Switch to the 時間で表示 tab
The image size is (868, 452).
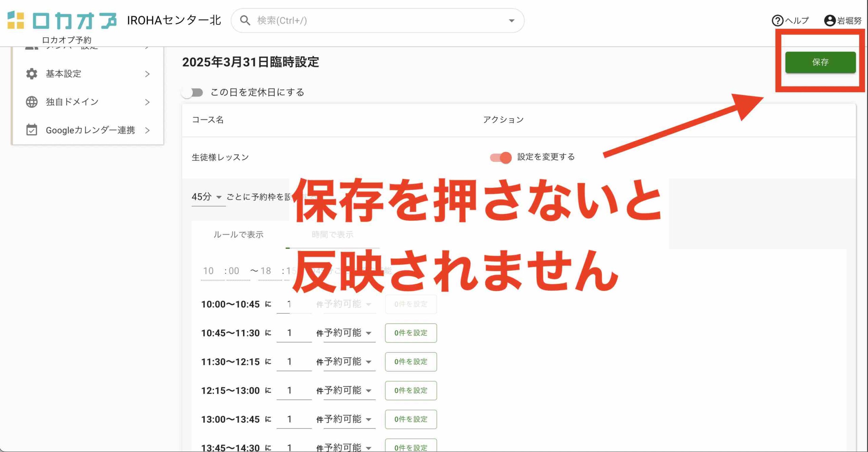[x=332, y=234]
